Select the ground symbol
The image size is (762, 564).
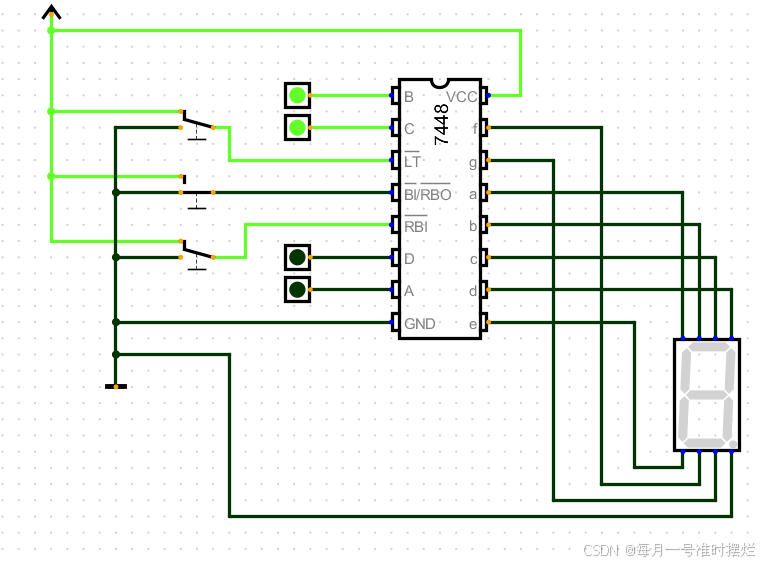point(116,386)
